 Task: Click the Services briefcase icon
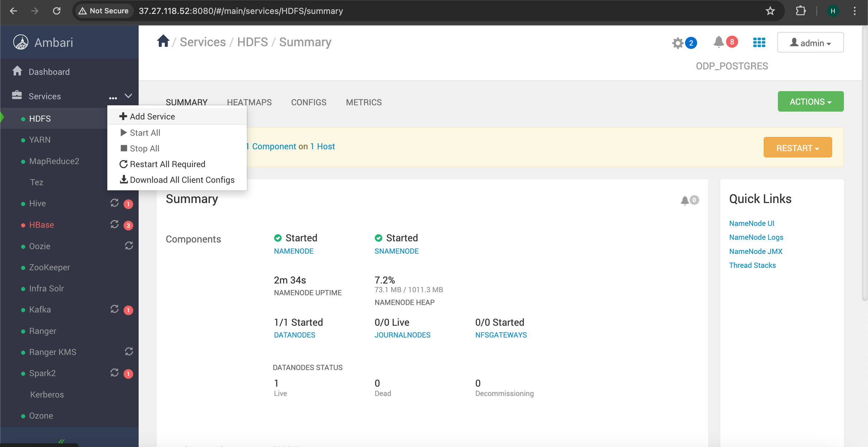[x=17, y=95]
